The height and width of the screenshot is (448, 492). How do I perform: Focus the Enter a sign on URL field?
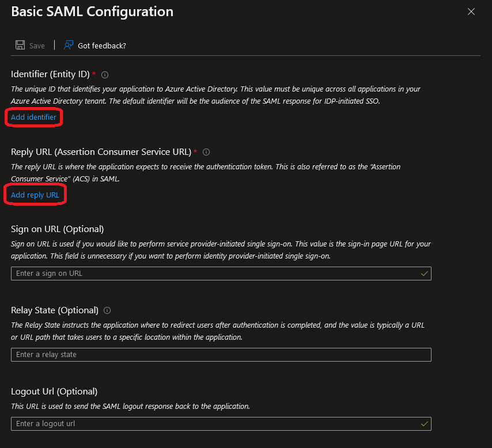[x=213, y=274]
